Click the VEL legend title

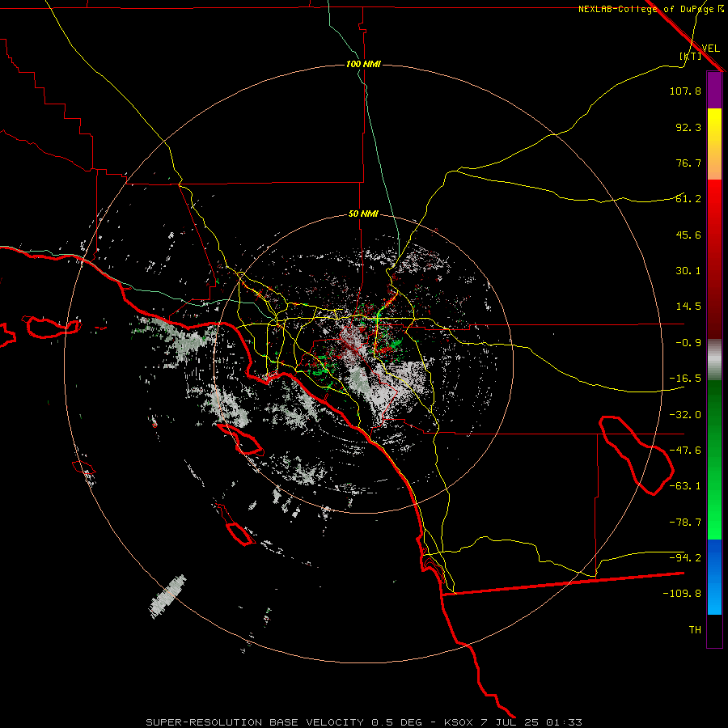click(x=710, y=49)
